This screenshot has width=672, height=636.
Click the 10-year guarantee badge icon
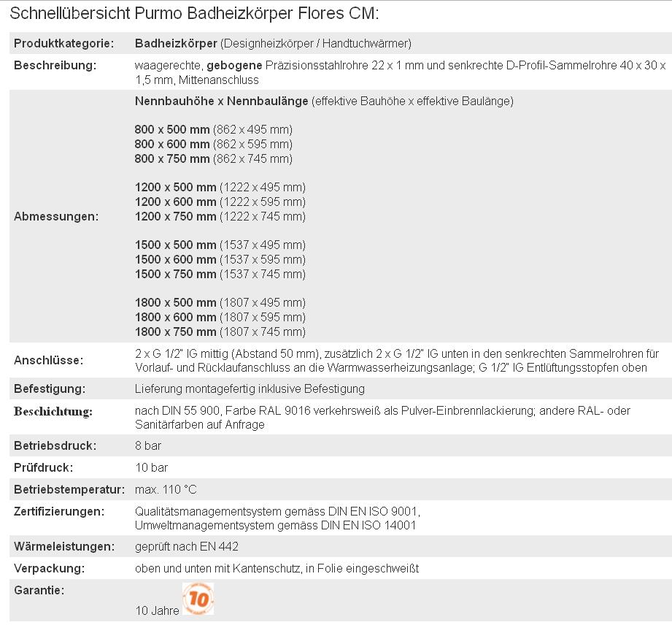click(x=198, y=599)
